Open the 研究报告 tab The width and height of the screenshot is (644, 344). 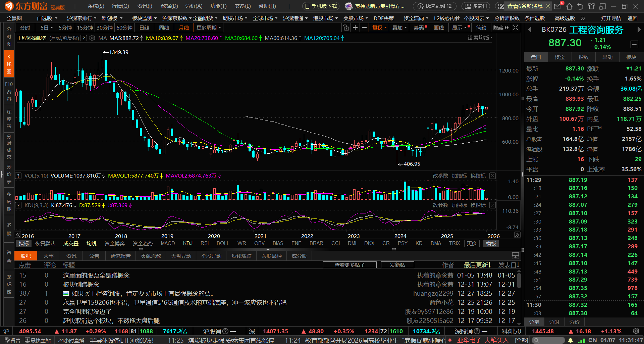tap(121, 256)
